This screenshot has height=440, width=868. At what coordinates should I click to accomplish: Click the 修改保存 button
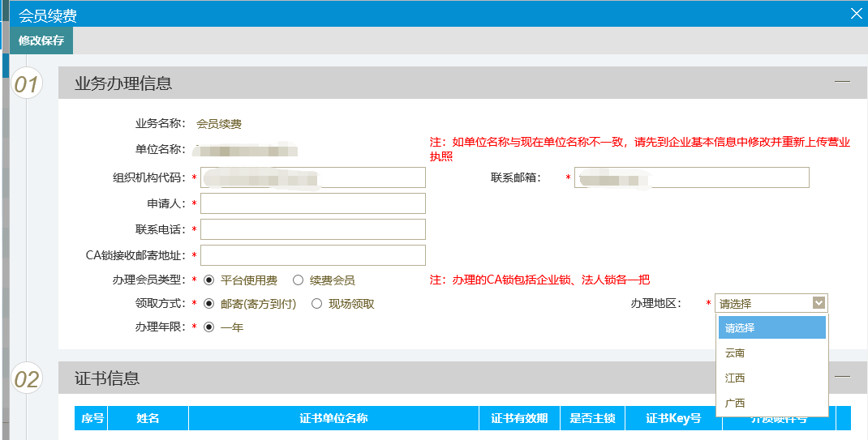point(41,41)
